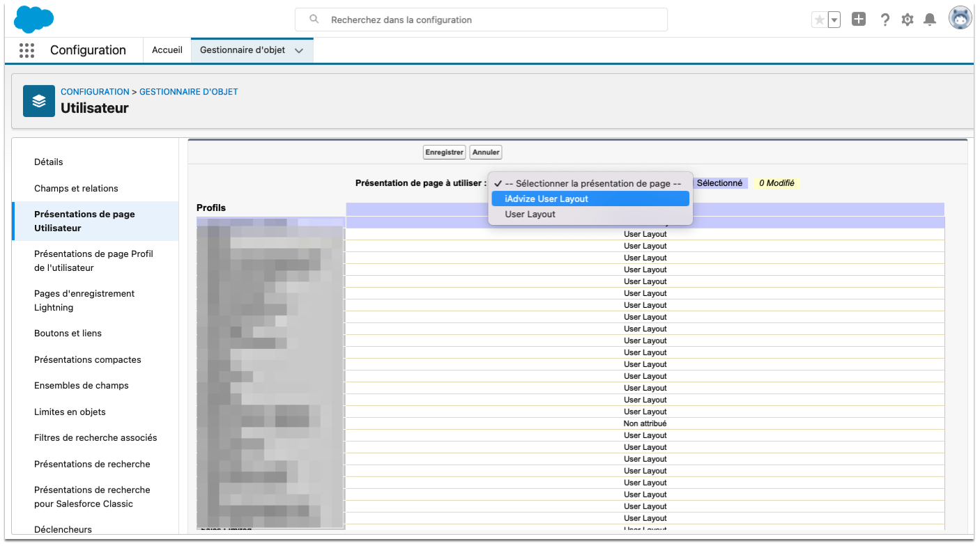This screenshot has width=980, height=546.
Task: Choose User Layout from the dropdown list
Action: coord(530,214)
